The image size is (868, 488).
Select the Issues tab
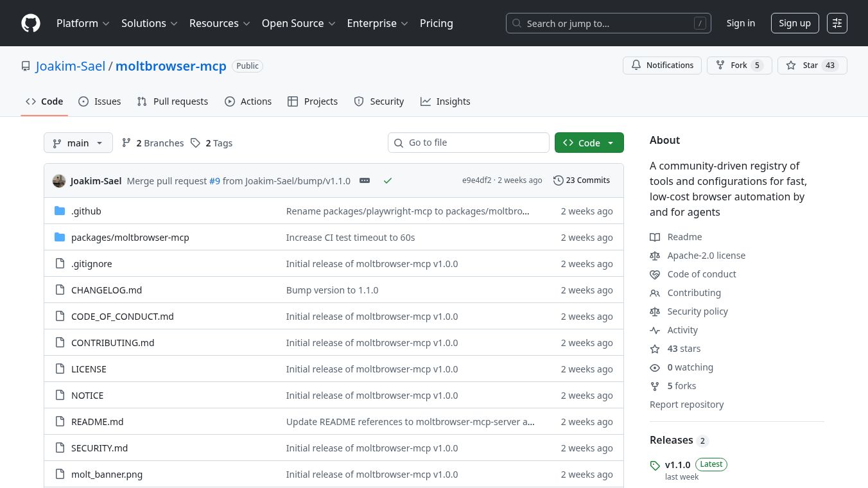pos(100,101)
